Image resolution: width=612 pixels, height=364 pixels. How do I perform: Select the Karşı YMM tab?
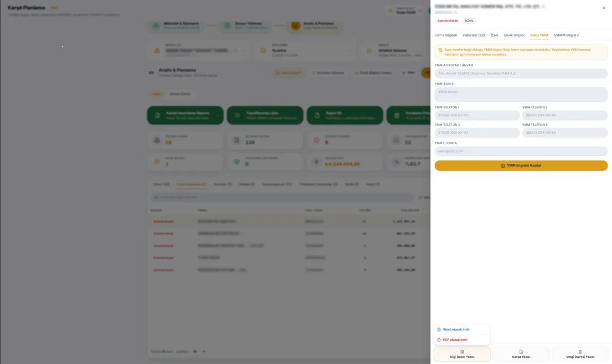point(539,35)
